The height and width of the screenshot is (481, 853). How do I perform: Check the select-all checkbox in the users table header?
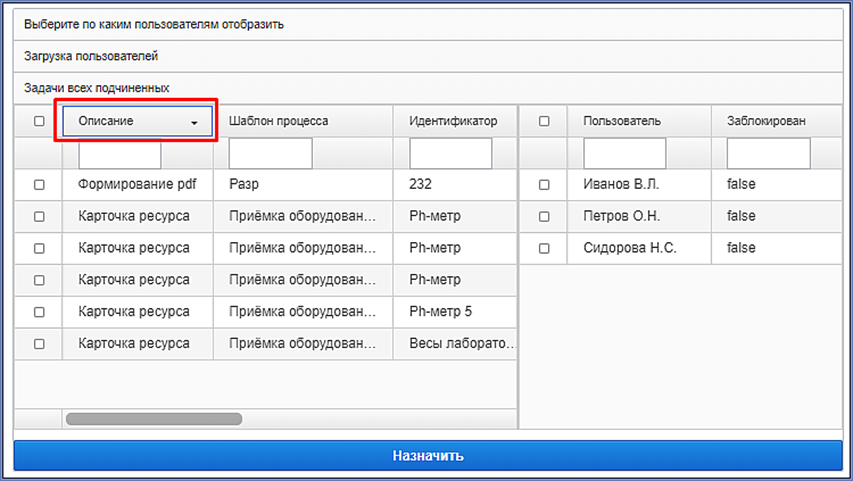(x=544, y=121)
